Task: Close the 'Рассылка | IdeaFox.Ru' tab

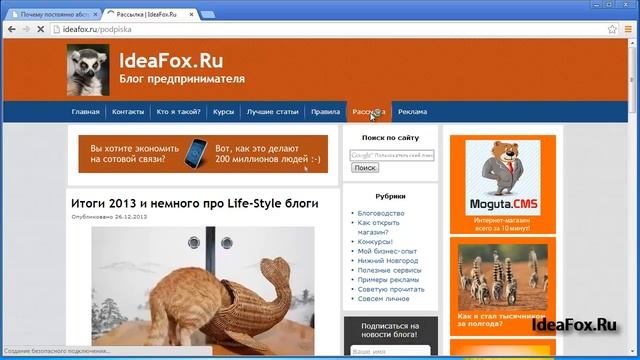Action: click(x=191, y=14)
